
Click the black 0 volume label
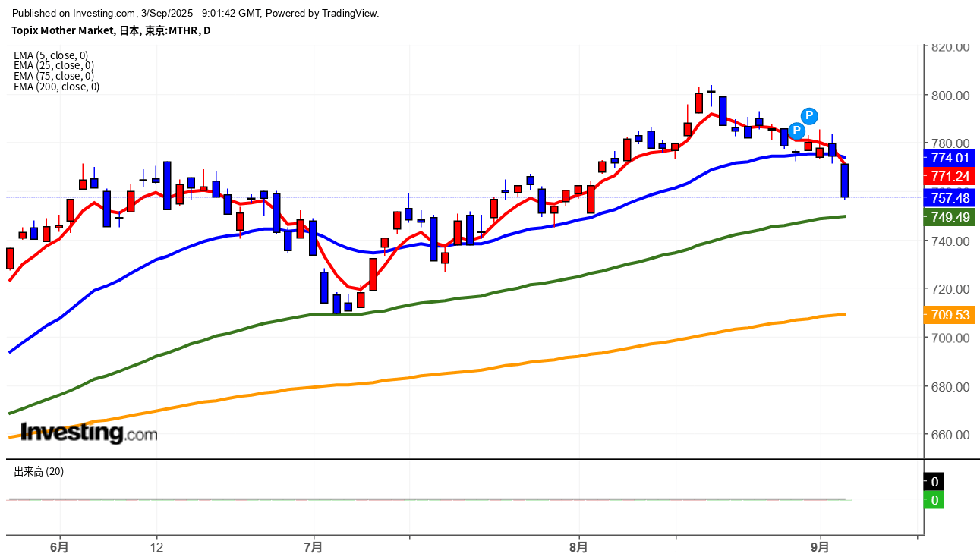click(934, 482)
